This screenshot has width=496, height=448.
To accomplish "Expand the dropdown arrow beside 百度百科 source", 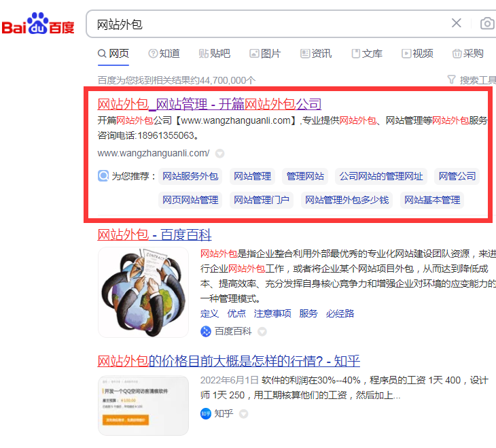I will 262,332.
